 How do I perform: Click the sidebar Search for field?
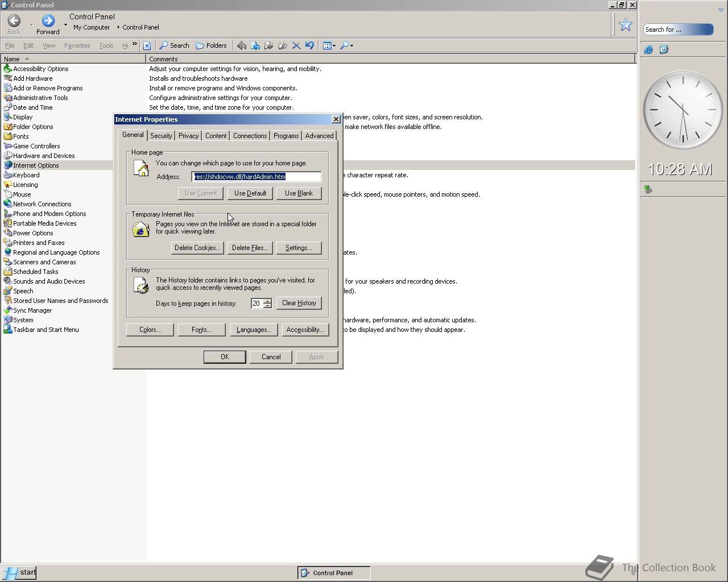pyautogui.click(x=678, y=30)
